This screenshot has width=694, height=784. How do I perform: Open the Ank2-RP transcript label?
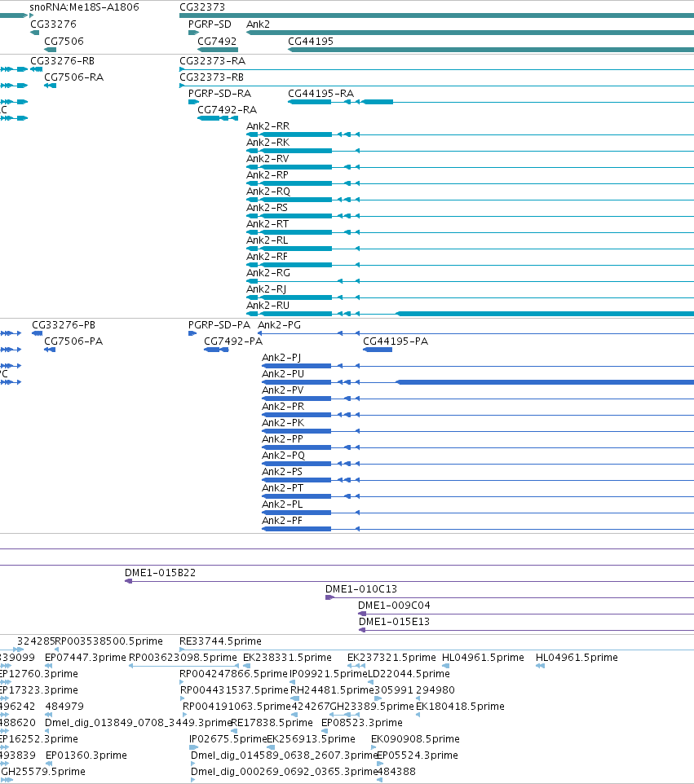267,175
